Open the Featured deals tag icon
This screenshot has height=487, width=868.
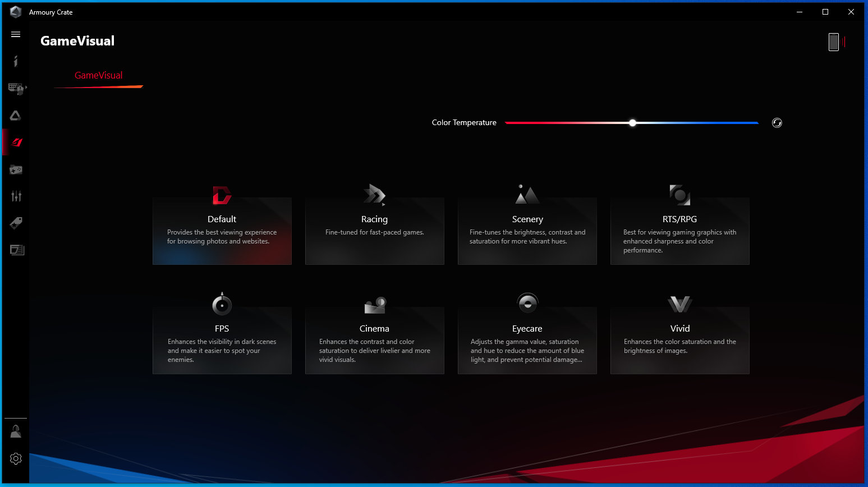16,223
